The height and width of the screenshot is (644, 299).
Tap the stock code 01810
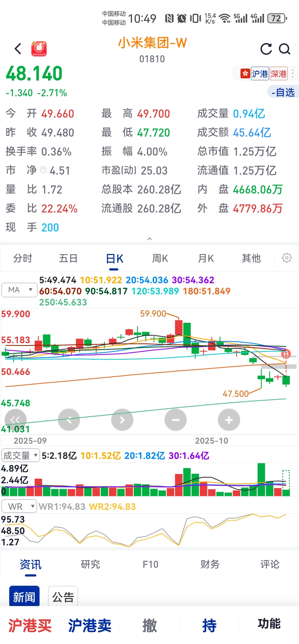point(152,59)
